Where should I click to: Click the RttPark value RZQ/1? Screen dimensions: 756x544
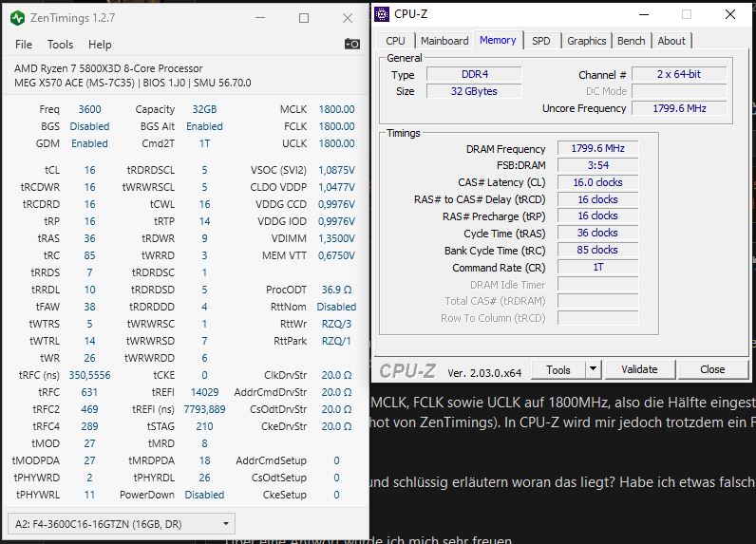pos(336,341)
